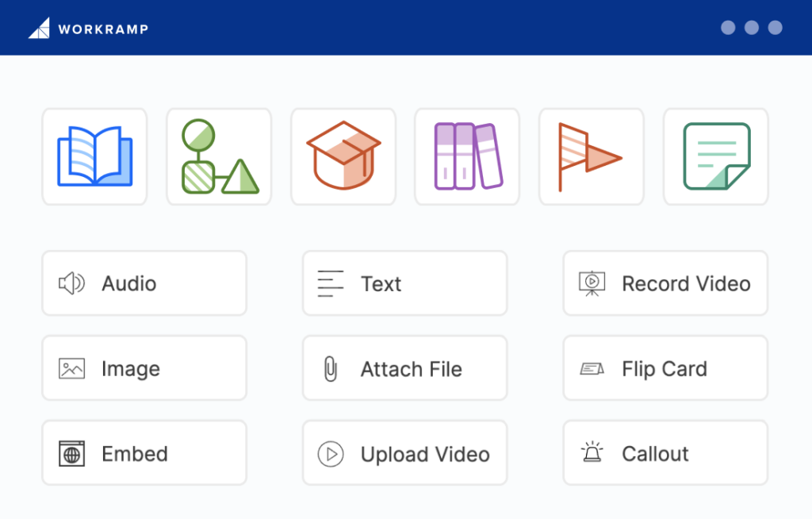Add an Embed block

pos(144,452)
